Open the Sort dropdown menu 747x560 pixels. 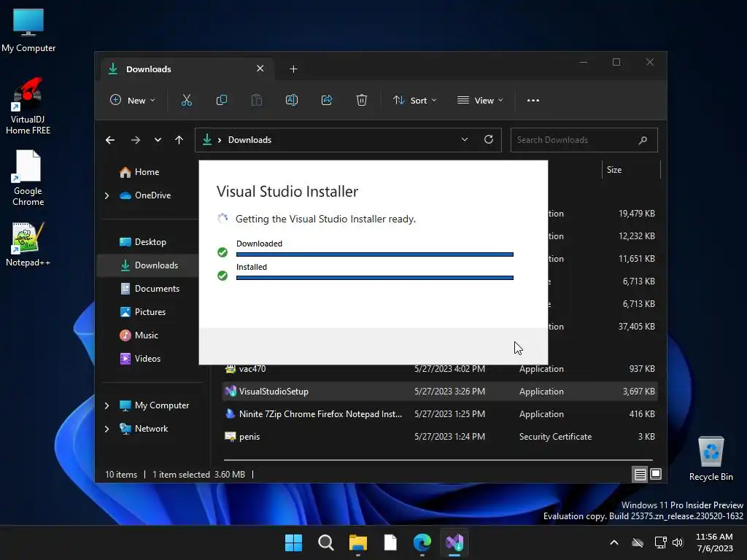click(414, 101)
